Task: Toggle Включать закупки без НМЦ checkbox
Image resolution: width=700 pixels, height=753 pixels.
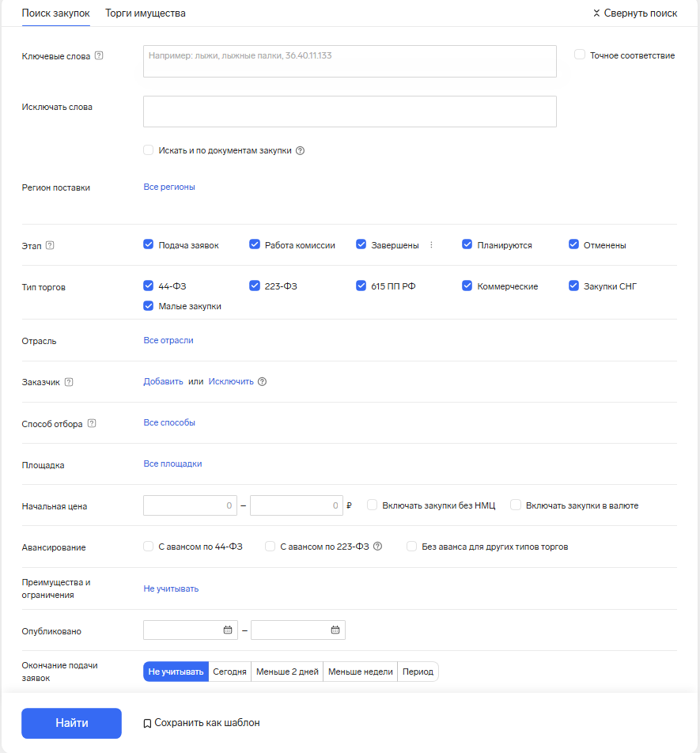Action: (x=372, y=505)
